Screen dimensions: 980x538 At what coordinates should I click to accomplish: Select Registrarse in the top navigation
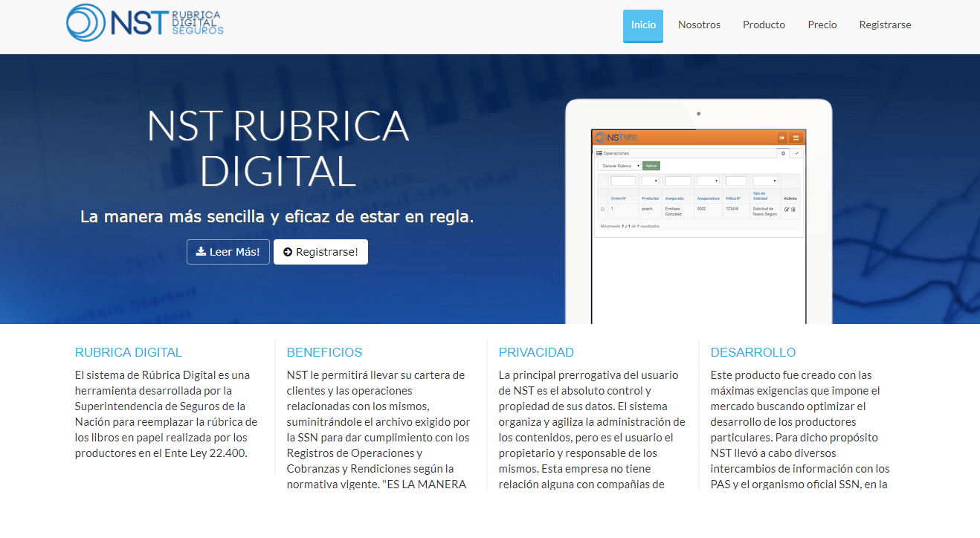click(885, 25)
